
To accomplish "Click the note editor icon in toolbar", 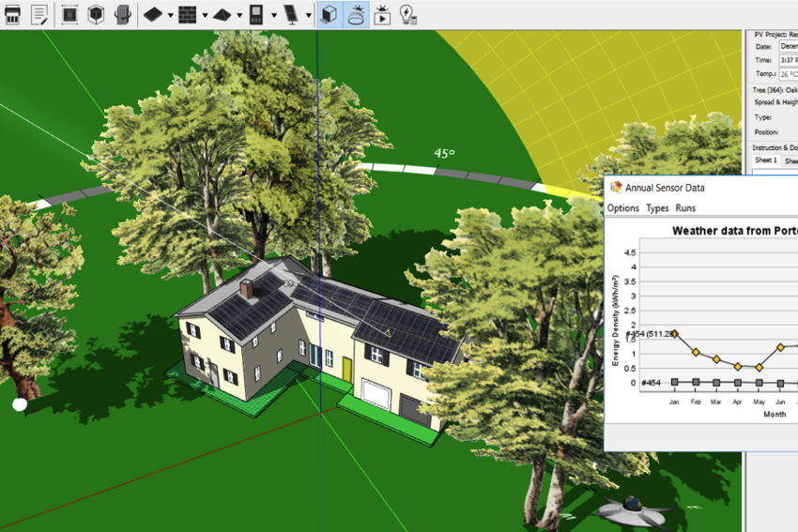I will point(39,14).
